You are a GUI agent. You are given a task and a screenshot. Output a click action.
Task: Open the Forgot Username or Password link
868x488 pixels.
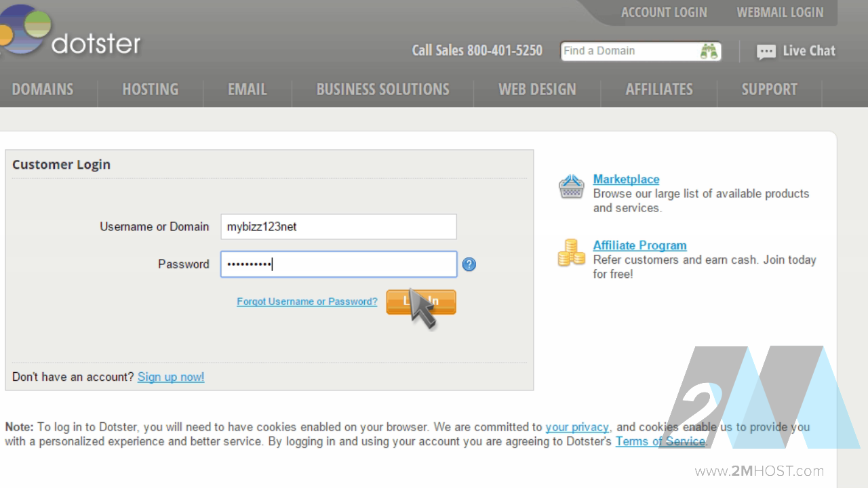pyautogui.click(x=307, y=302)
